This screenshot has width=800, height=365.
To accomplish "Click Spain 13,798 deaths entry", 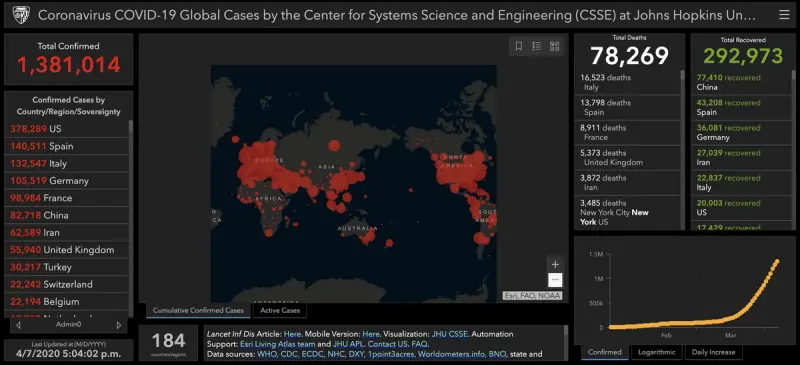I will tap(628, 107).
